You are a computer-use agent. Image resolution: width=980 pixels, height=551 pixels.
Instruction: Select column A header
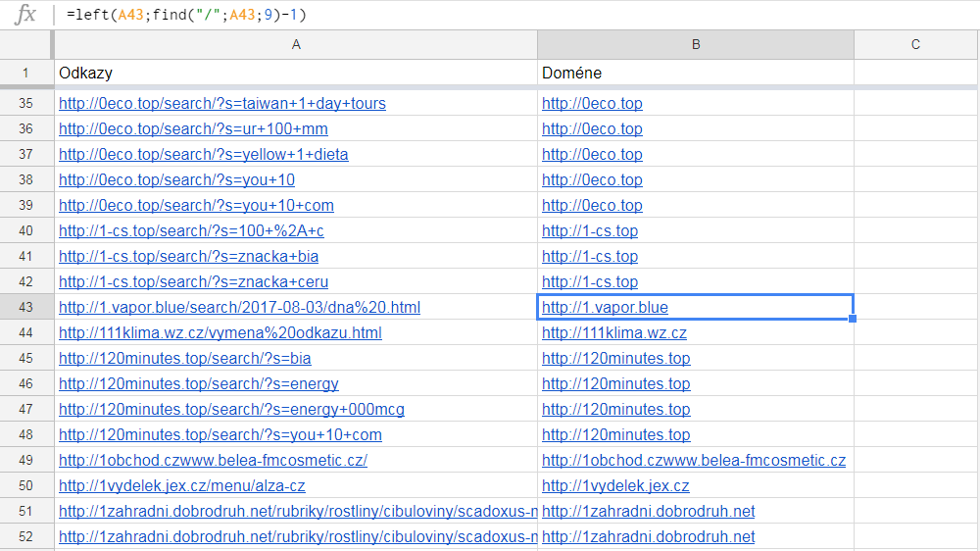(296, 44)
